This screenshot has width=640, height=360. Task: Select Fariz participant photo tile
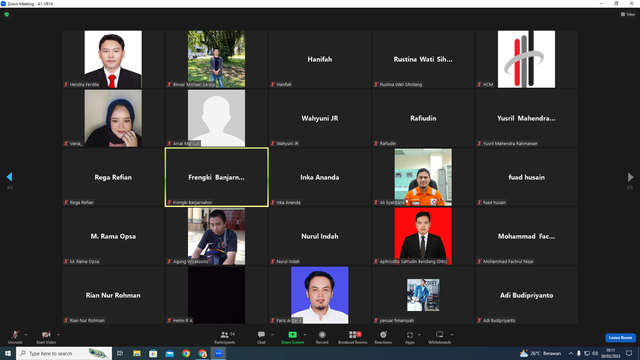pyautogui.click(x=320, y=295)
